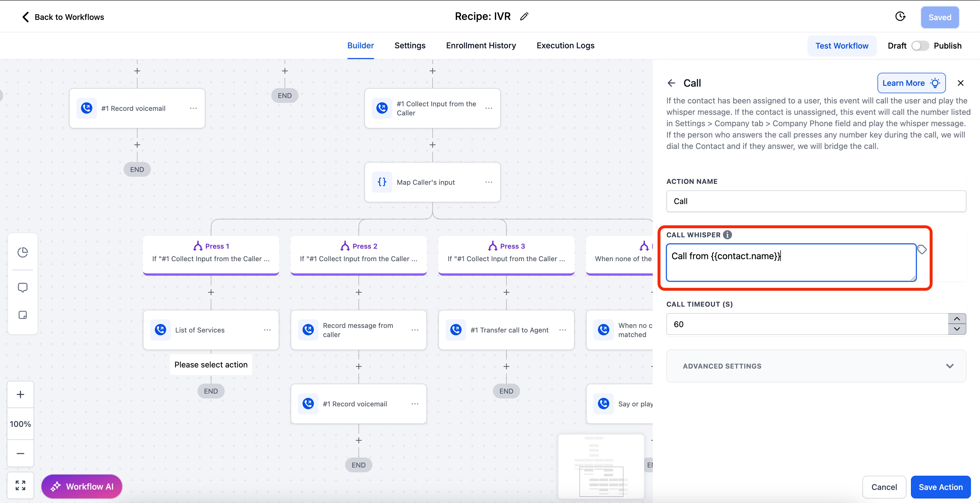Click the Press 1 branch icon
Screen dimensions: 980x503
tap(197, 246)
